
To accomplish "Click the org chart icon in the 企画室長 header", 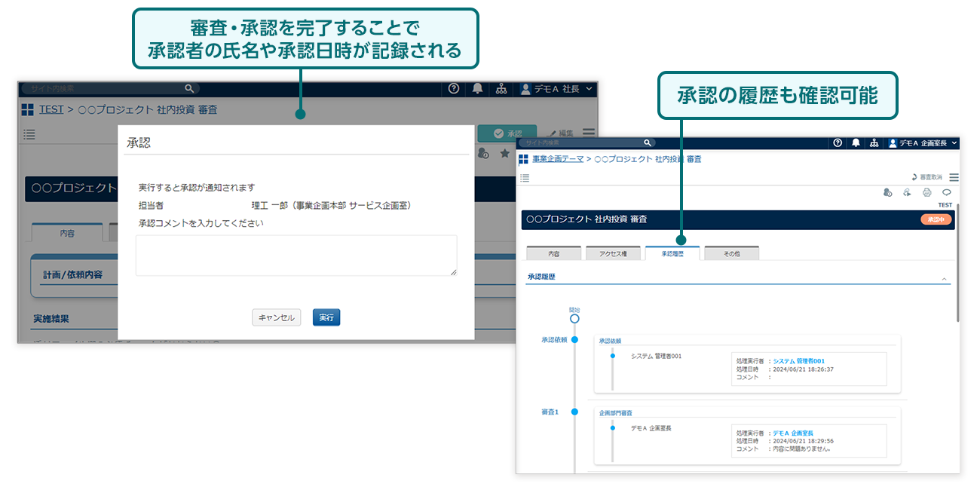I will [x=873, y=143].
